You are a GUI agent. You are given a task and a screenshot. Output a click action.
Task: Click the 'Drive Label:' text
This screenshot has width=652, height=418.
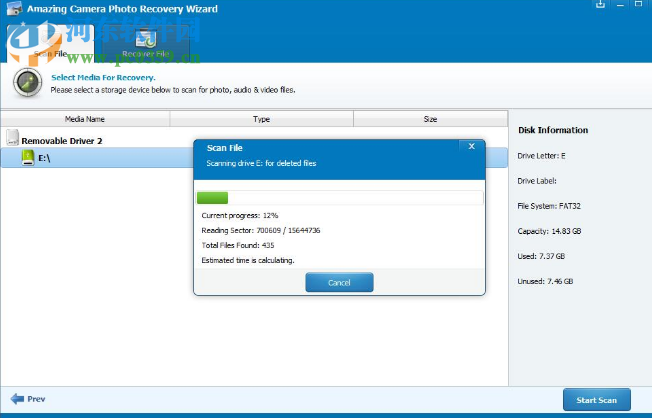537,181
